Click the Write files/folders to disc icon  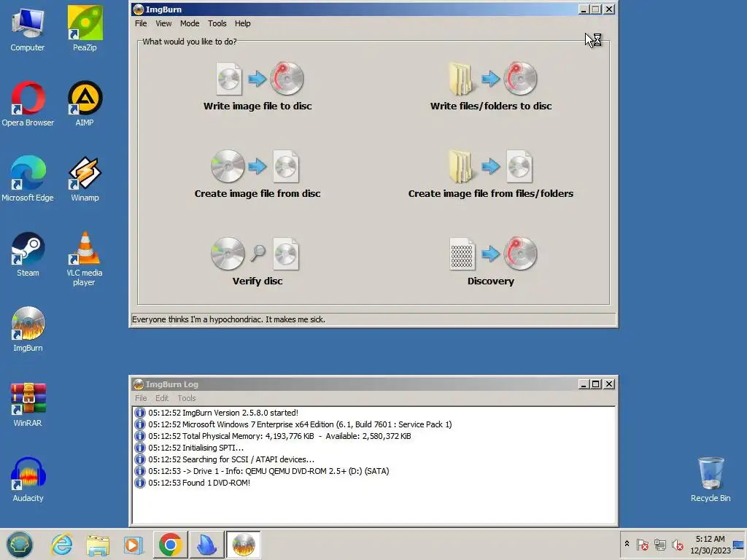492,79
